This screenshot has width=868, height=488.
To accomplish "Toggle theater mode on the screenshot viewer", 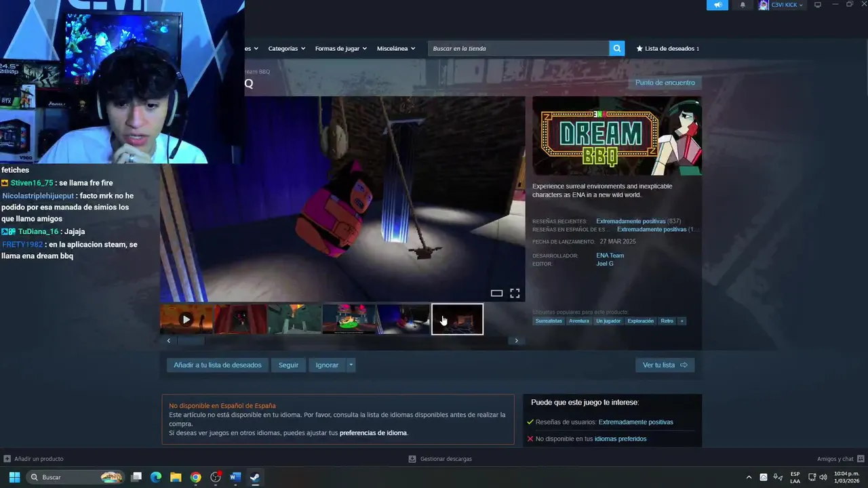I will pos(496,293).
